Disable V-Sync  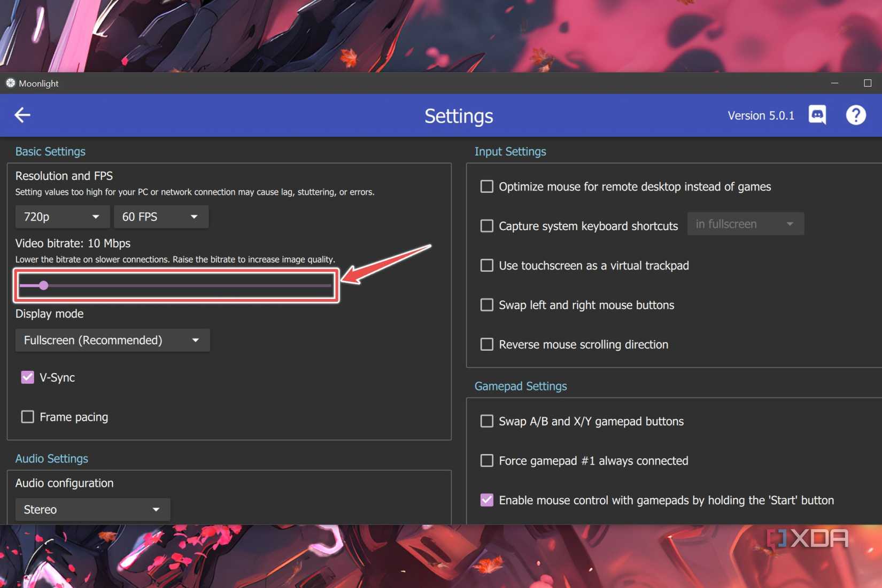coord(27,377)
